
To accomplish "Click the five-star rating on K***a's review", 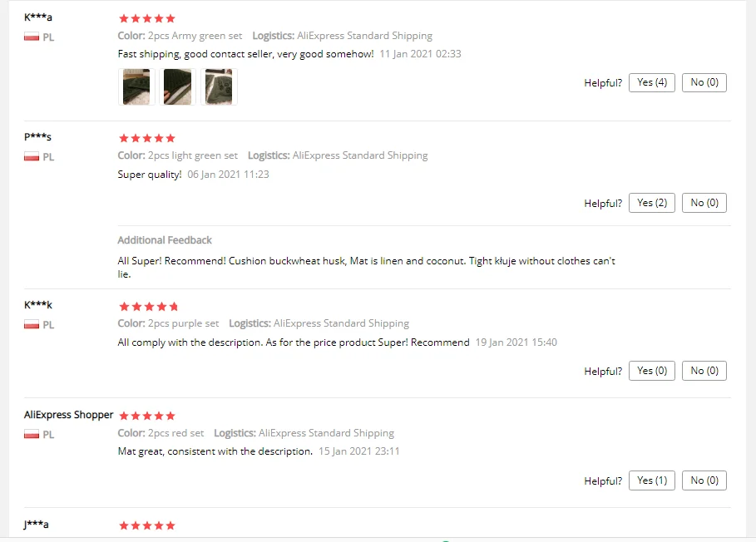I will (147, 18).
